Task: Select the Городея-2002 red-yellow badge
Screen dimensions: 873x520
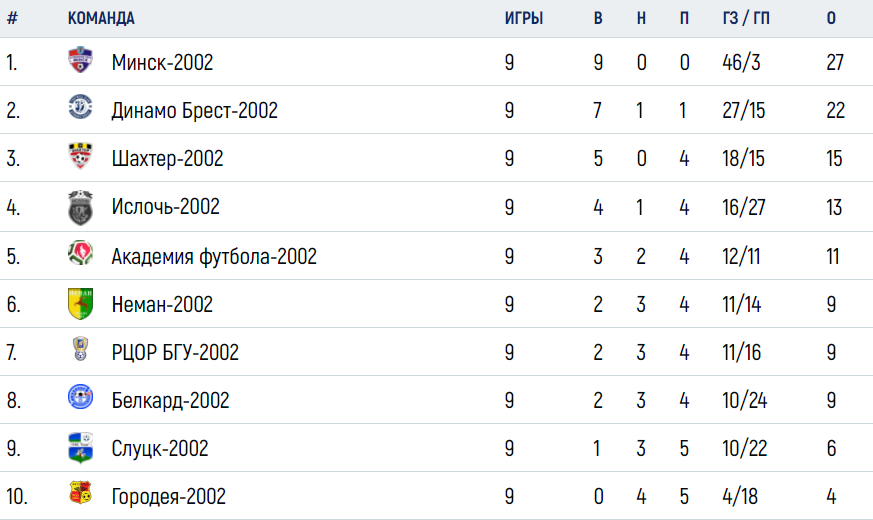Action: pos(80,493)
